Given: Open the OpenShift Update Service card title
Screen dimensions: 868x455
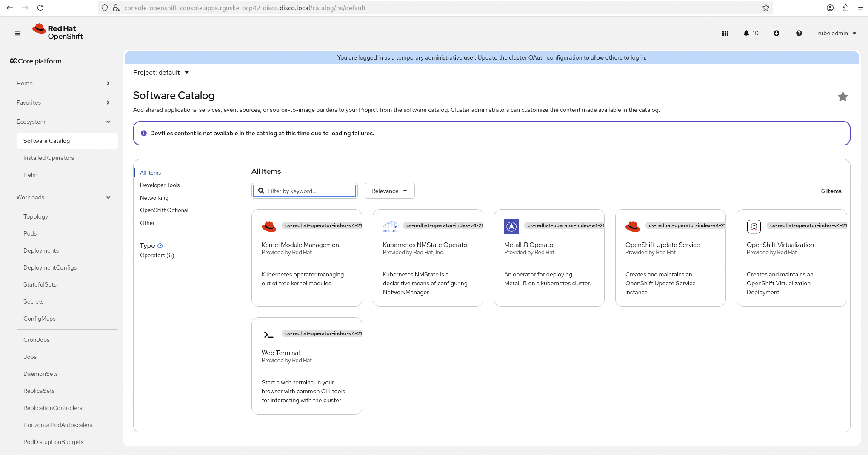Looking at the screenshot, I should [662, 245].
